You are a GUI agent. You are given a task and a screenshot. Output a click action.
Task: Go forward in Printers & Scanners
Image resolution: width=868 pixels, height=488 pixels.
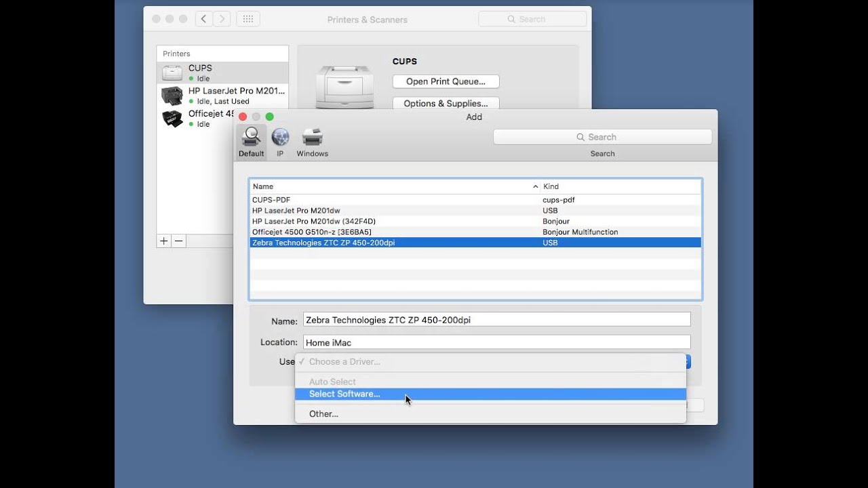click(x=222, y=19)
